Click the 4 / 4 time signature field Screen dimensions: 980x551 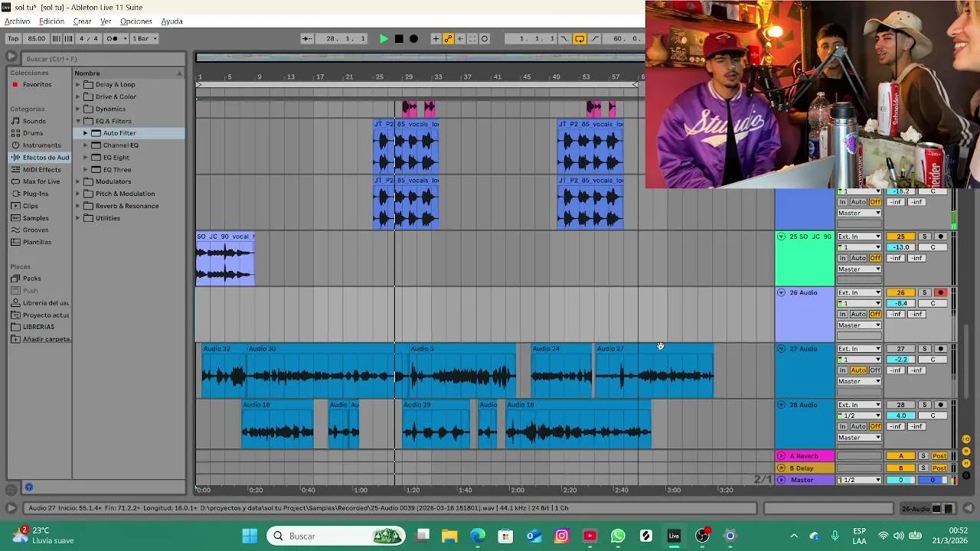(x=89, y=38)
